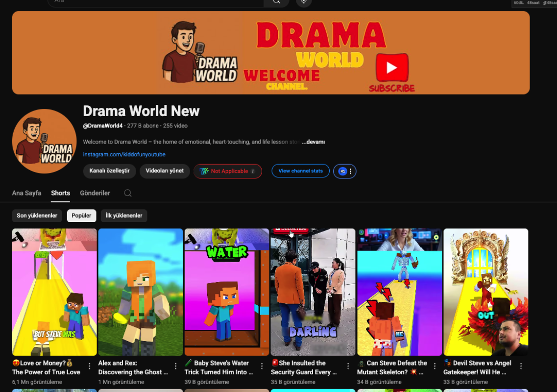Image resolution: width=557 pixels, height=392 pixels.
Task: Click the Not Applicable badge button
Action: pyautogui.click(x=228, y=171)
